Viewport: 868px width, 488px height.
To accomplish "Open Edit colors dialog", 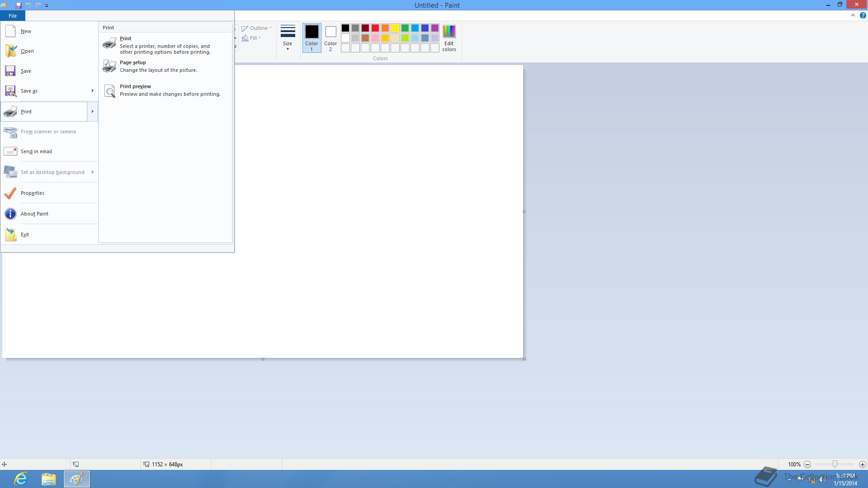I will click(x=449, y=38).
